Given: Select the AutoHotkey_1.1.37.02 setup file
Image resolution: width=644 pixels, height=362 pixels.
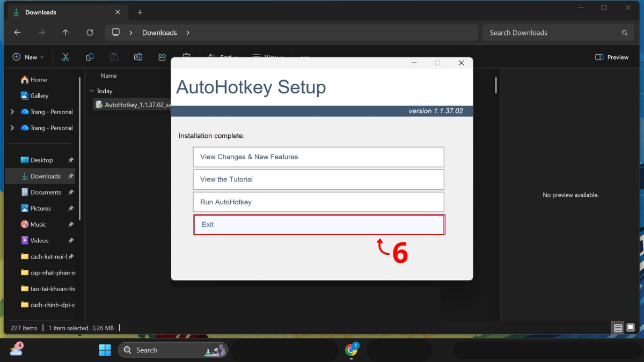Looking at the screenshot, I should point(133,105).
